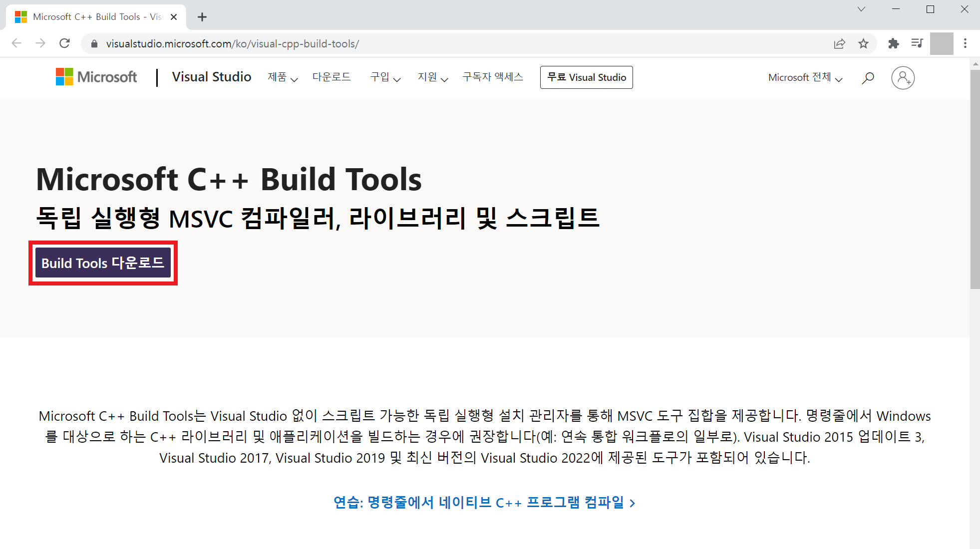Click the browser back arrow

tap(16, 43)
